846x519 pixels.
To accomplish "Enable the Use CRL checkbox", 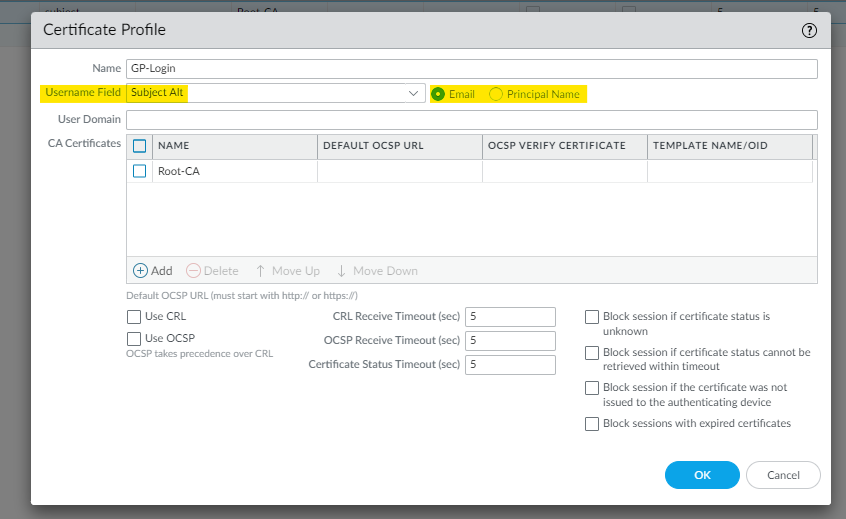I will point(134,317).
